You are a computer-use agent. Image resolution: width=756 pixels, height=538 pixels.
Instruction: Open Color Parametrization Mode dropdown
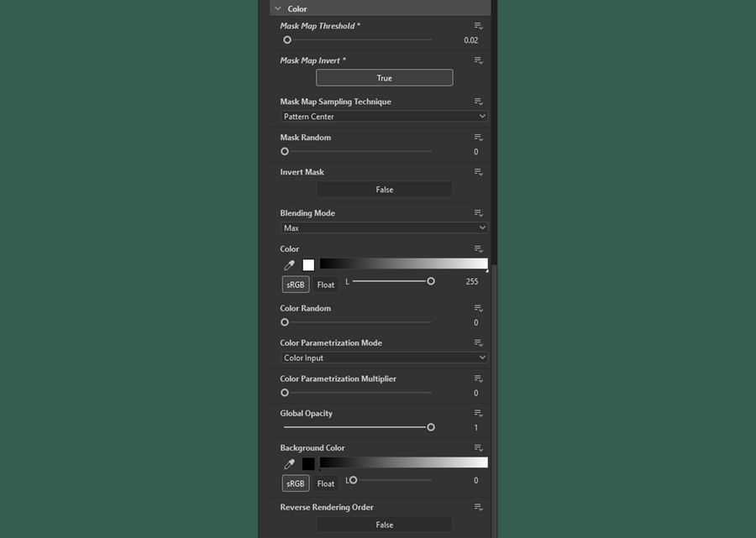(x=384, y=358)
